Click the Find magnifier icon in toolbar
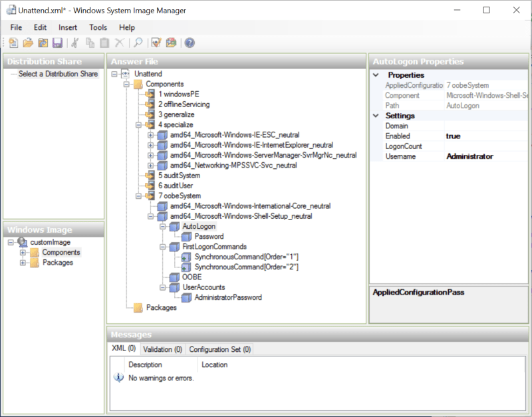Image resolution: width=532 pixels, height=417 pixels. [138, 43]
